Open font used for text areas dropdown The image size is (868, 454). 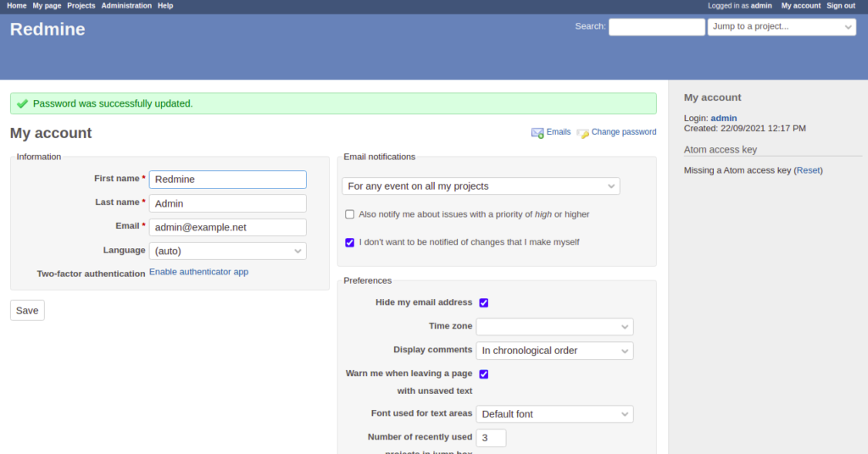554,414
